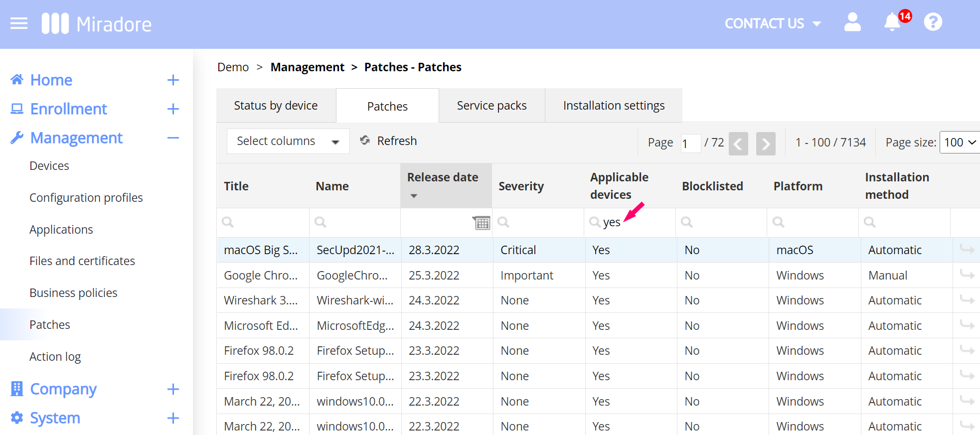The height and width of the screenshot is (435, 980).
Task: Click the search icon in Blocklisted filter
Action: [x=687, y=222]
